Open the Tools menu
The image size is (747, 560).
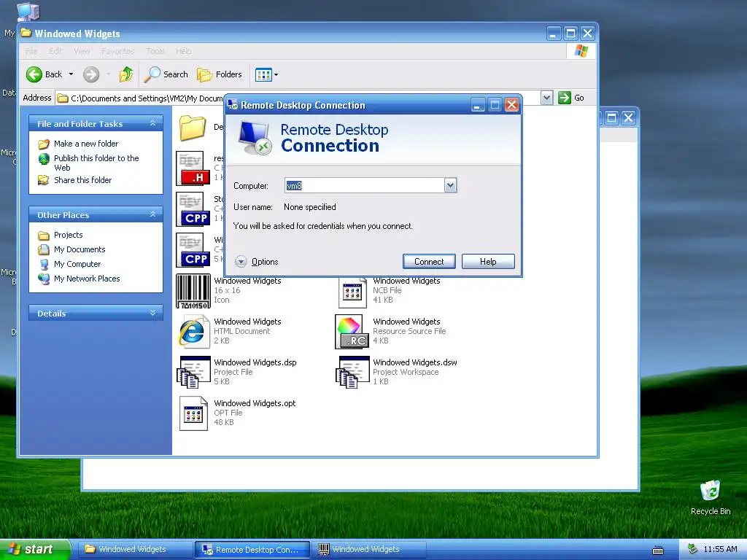155,51
